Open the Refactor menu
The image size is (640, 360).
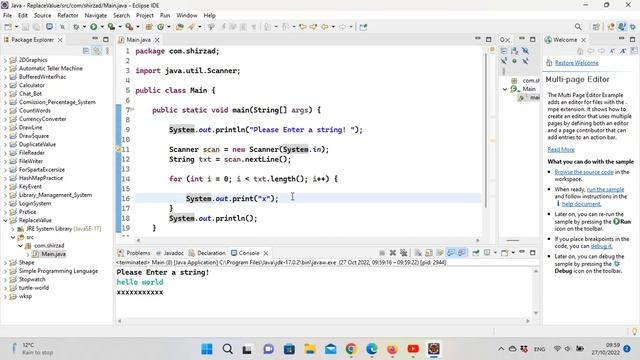click(x=68, y=16)
